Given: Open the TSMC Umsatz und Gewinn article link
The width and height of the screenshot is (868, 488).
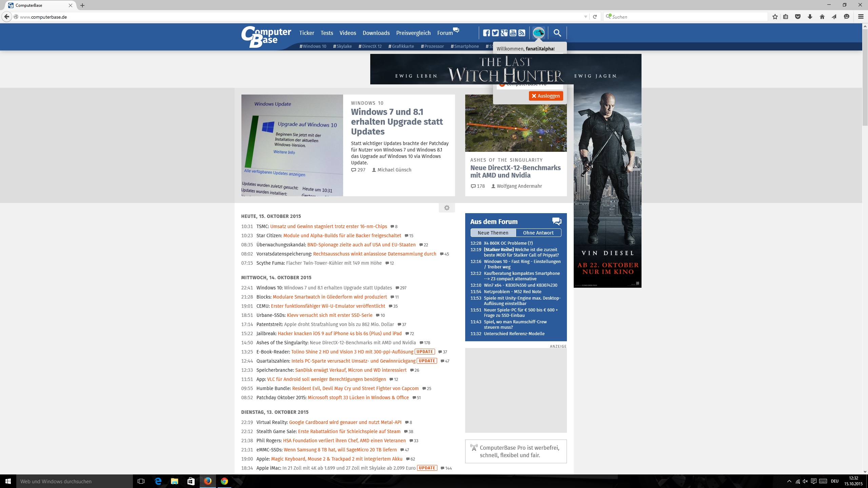Looking at the screenshot, I should [x=328, y=226].
